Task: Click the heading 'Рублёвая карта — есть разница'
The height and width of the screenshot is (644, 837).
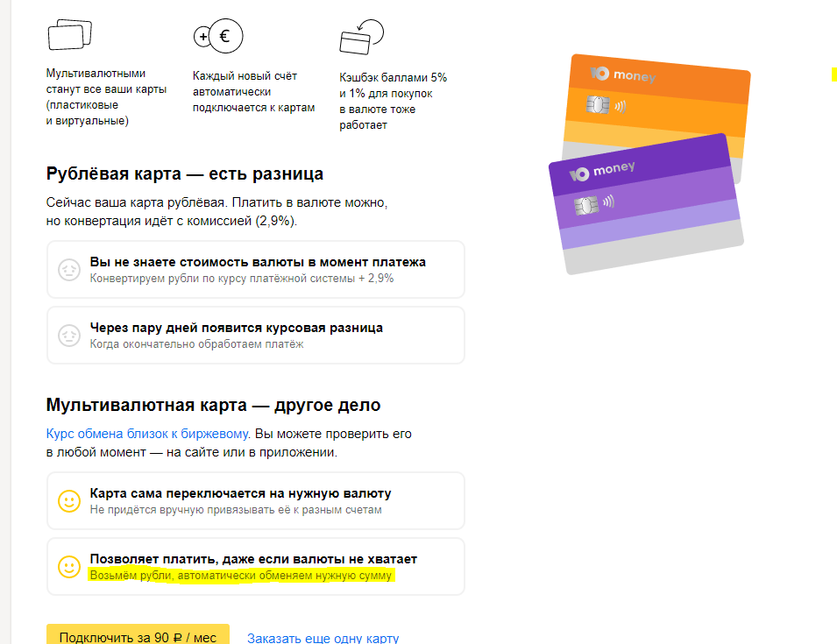Action: [x=185, y=174]
